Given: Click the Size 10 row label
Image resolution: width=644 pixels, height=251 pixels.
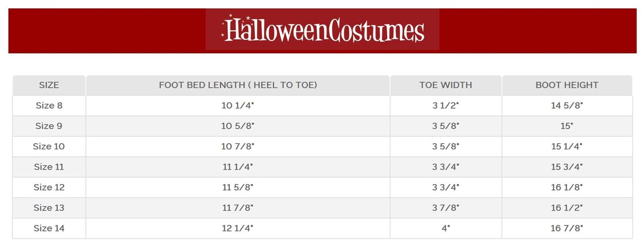Looking at the screenshot, I should (49, 146).
